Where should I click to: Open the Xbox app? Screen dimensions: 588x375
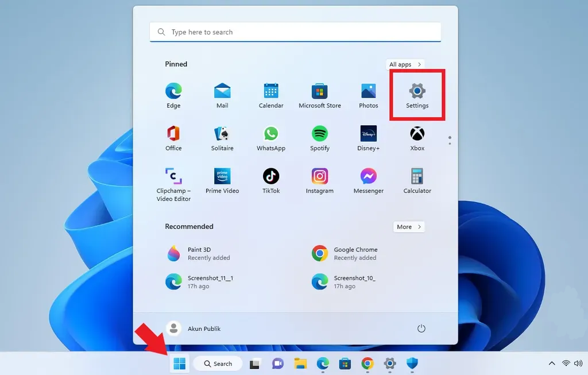click(x=417, y=138)
